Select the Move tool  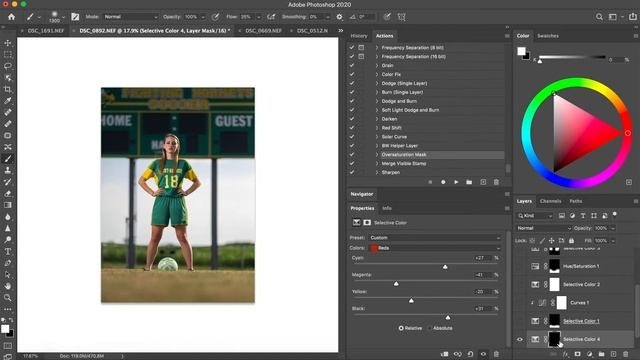7,43
